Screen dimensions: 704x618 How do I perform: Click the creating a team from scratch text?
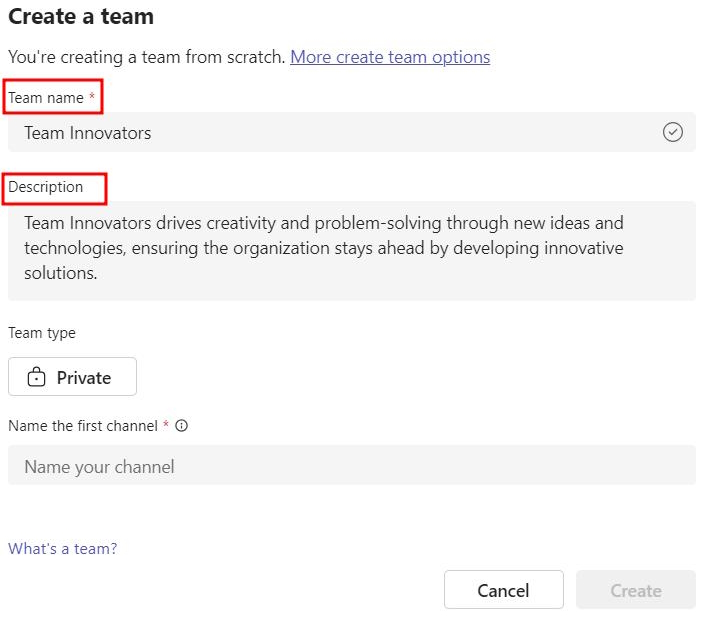(x=146, y=57)
